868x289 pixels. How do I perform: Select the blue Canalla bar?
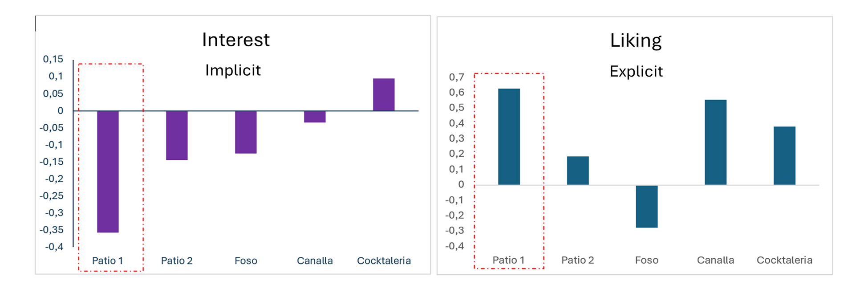point(715,142)
